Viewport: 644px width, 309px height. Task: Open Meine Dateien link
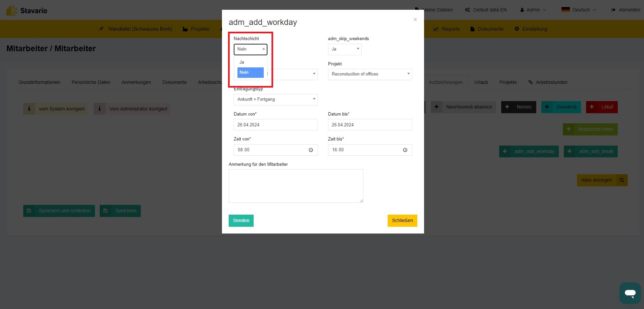434,10
